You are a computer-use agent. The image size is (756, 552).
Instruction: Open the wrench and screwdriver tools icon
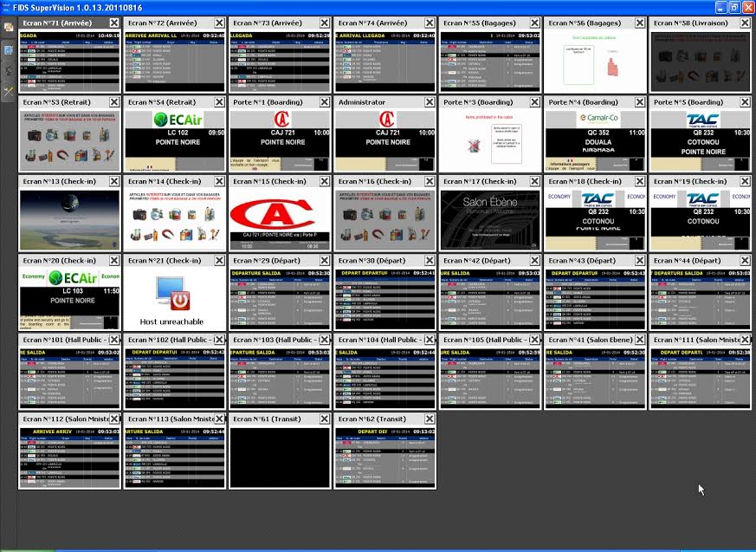pyautogui.click(x=8, y=91)
